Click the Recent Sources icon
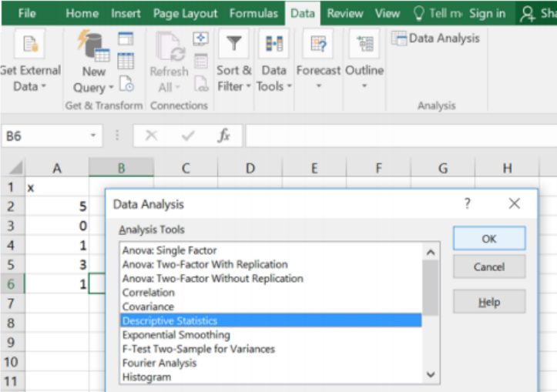557x392 pixels. point(126,84)
